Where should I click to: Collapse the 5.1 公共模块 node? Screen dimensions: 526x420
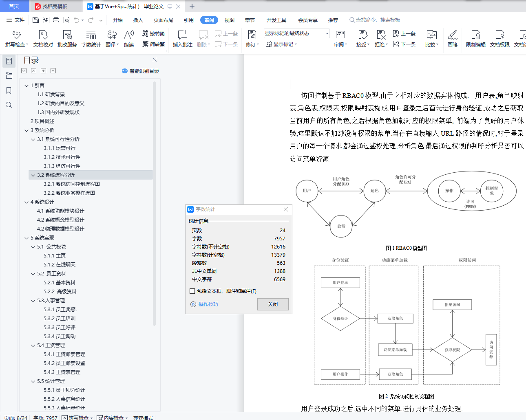coord(33,247)
